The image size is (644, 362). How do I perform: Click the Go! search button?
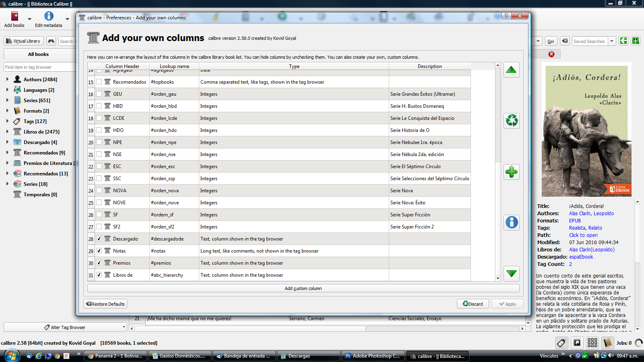pyautogui.click(x=551, y=41)
